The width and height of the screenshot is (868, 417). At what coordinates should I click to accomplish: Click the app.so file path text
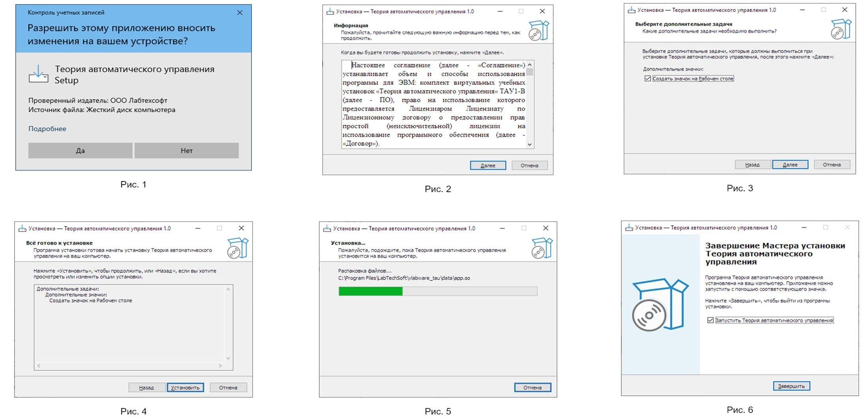click(x=404, y=278)
